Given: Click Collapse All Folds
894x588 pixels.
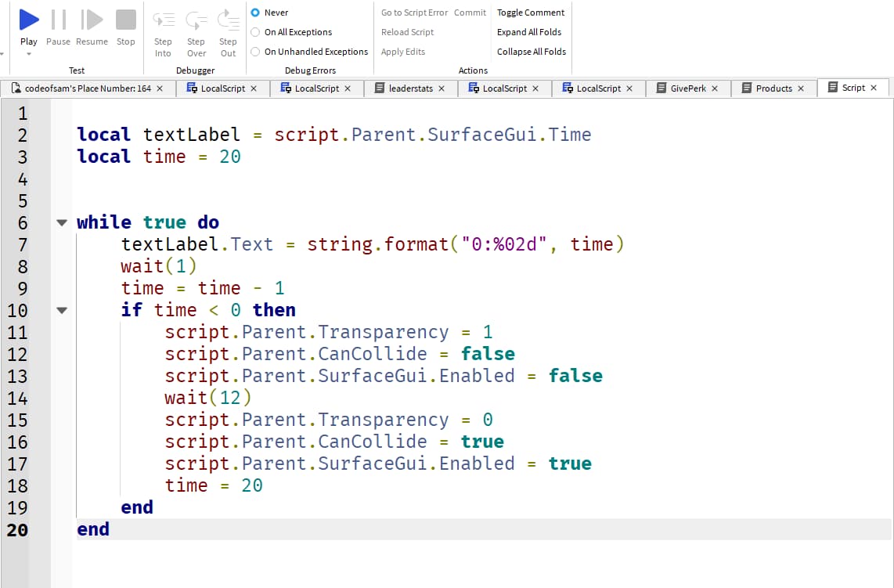Looking at the screenshot, I should [x=531, y=52].
